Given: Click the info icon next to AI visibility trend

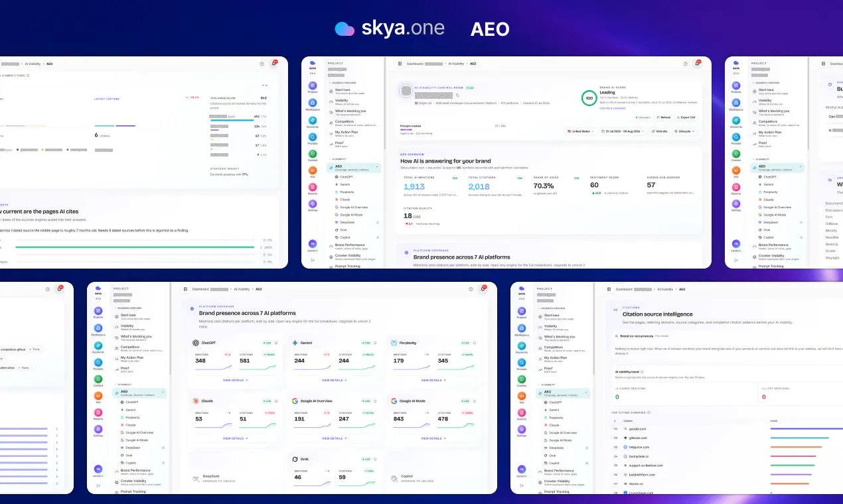Looking at the screenshot, I should pos(642,371).
